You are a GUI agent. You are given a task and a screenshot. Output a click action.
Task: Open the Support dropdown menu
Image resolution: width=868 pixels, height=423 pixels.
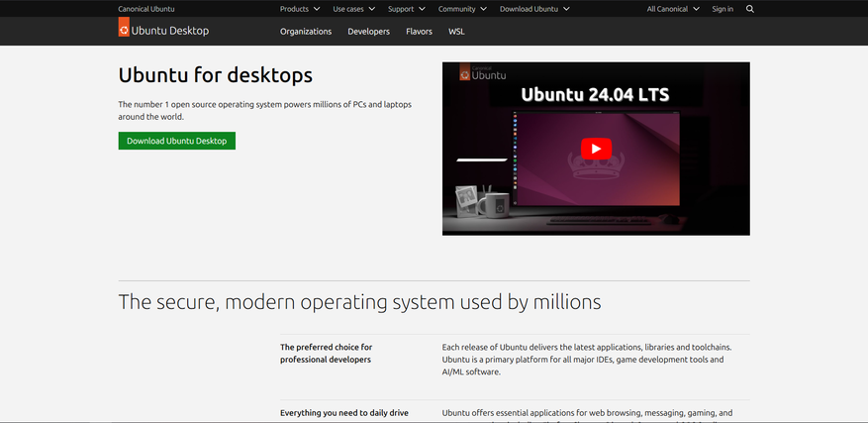click(407, 9)
